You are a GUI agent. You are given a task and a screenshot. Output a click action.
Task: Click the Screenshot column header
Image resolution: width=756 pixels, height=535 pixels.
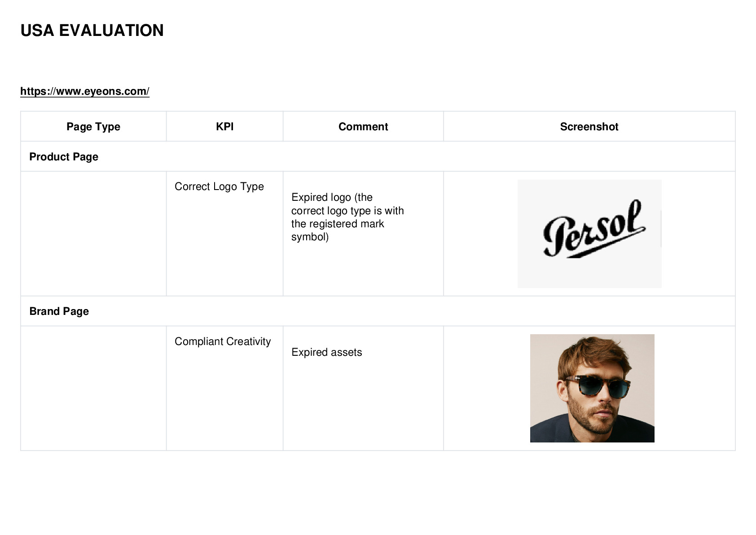point(589,127)
